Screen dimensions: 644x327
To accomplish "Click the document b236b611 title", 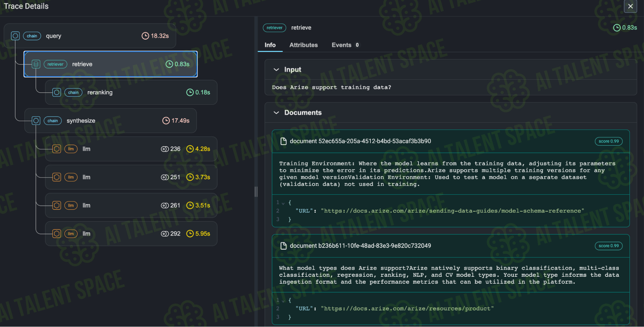I will tap(360, 246).
